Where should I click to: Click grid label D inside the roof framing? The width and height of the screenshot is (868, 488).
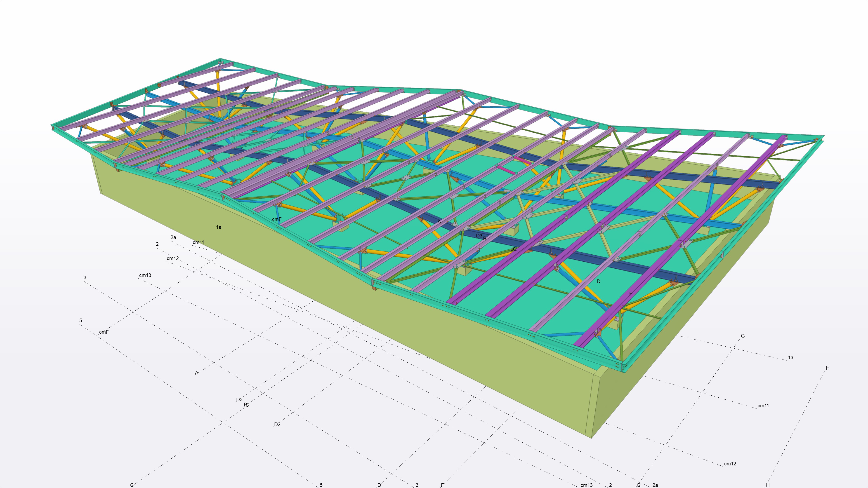[598, 281]
